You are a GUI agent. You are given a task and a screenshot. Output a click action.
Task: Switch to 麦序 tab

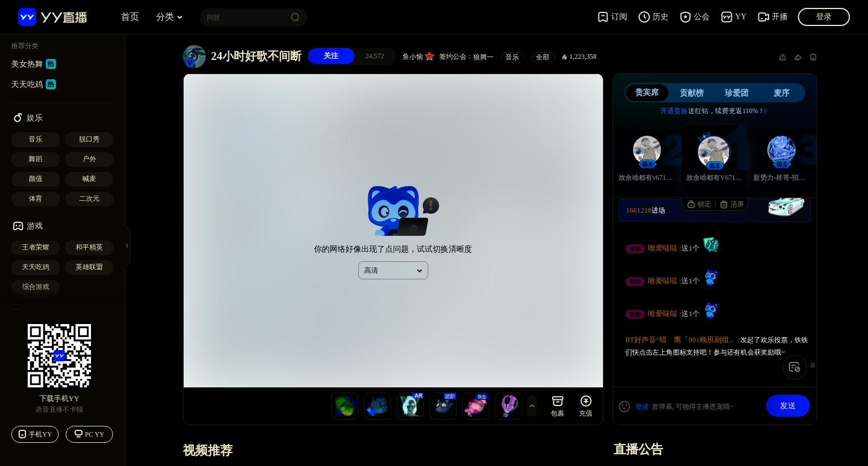point(782,93)
